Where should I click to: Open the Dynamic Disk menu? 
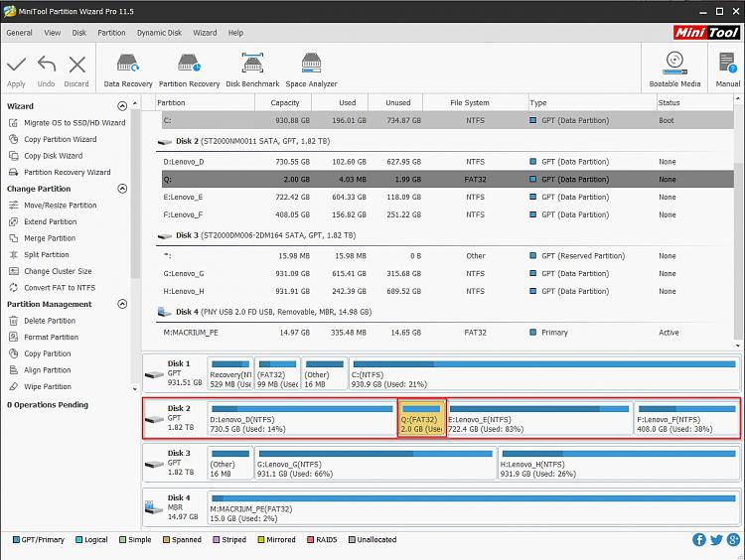[159, 33]
